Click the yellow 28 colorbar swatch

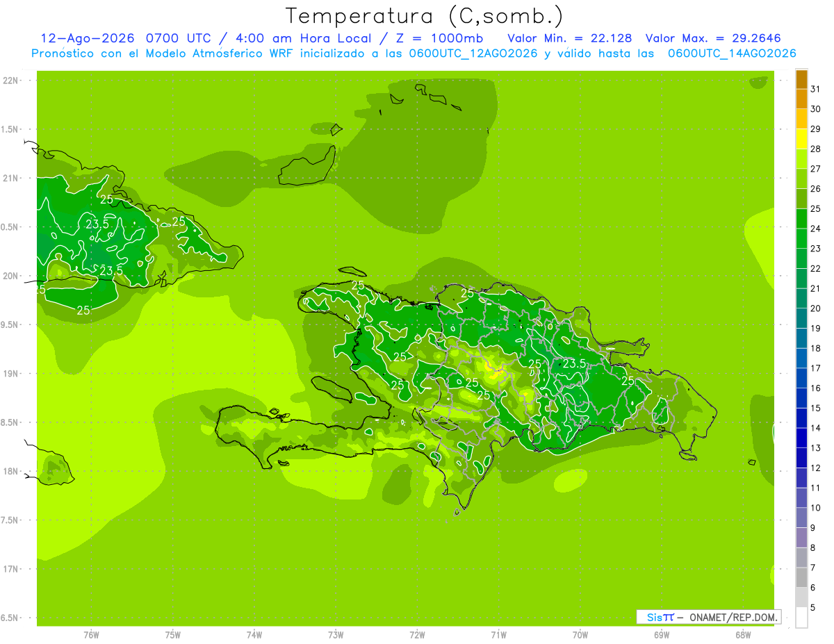click(x=801, y=139)
